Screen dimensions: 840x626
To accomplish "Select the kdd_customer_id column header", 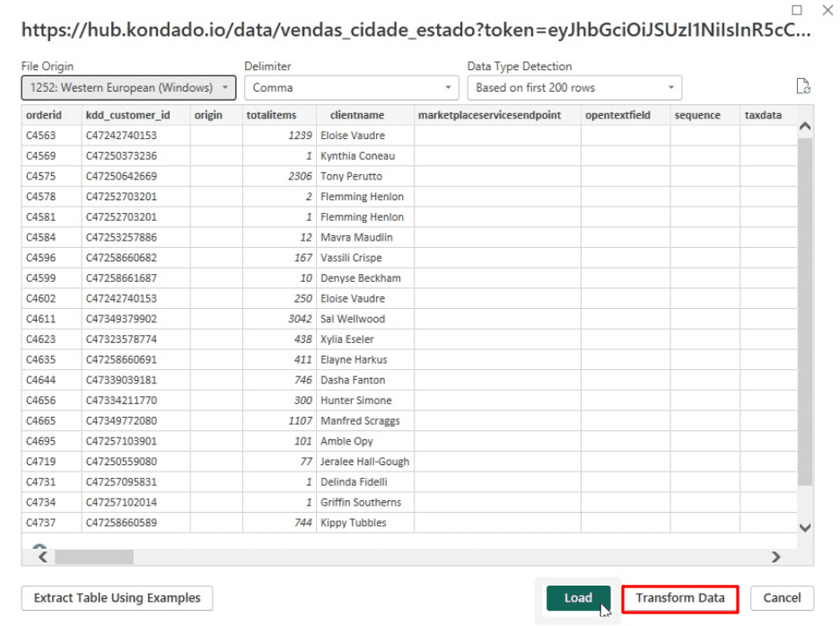I will pyautogui.click(x=127, y=116).
